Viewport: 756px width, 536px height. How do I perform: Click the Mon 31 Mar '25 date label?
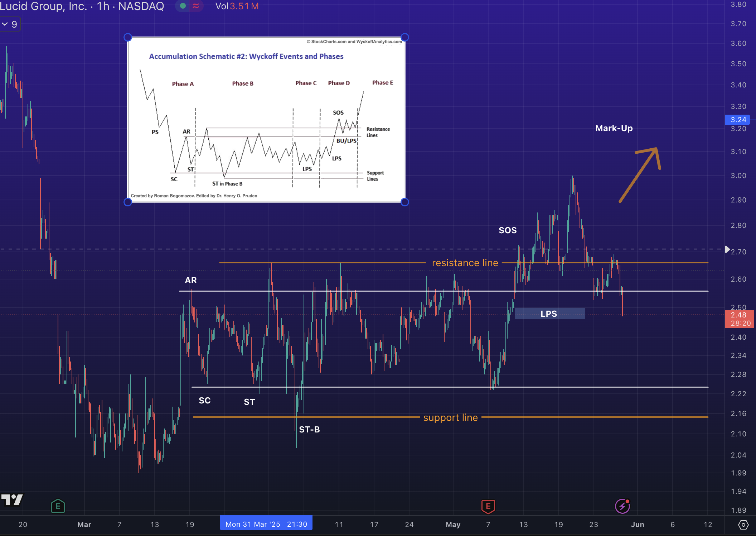pyautogui.click(x=266, y=524)
